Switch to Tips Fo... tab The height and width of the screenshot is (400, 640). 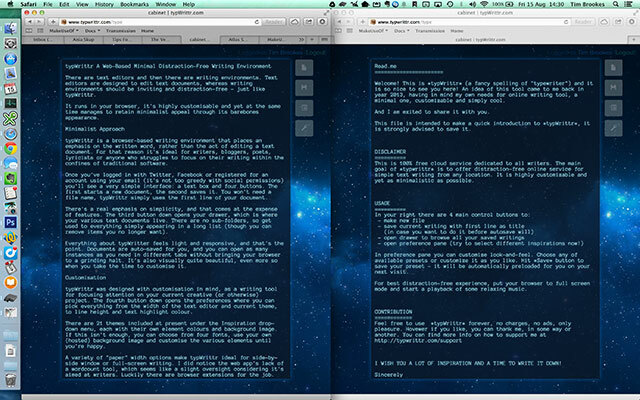122,40
